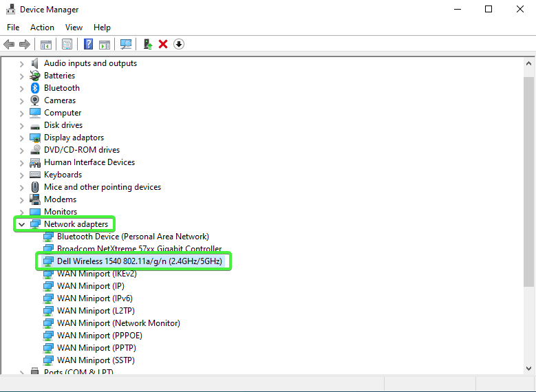Click the Disable device down-arrow icon
The width and height of the screenshot is (536, 392).
point(179,44)
